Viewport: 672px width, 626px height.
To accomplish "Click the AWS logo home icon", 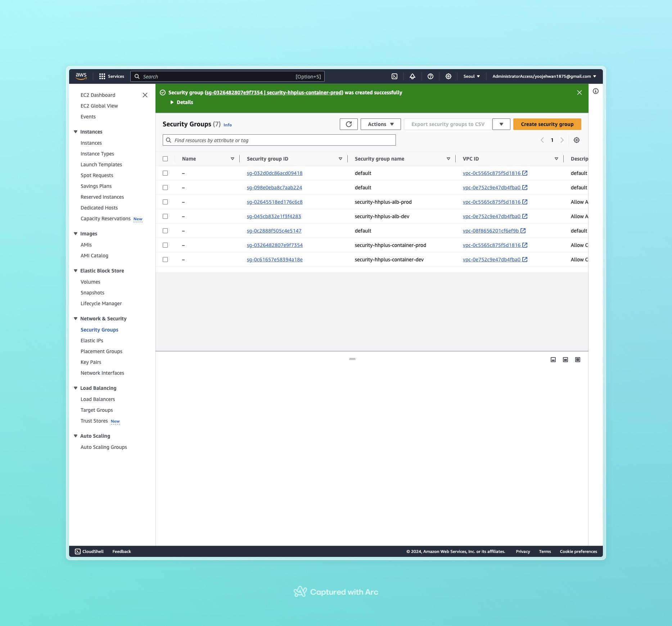I will (81, 76).
